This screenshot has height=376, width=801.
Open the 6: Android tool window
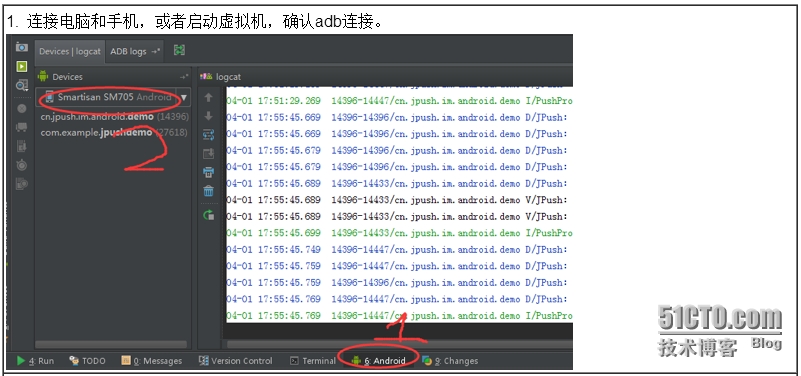(x=379, y=361)
